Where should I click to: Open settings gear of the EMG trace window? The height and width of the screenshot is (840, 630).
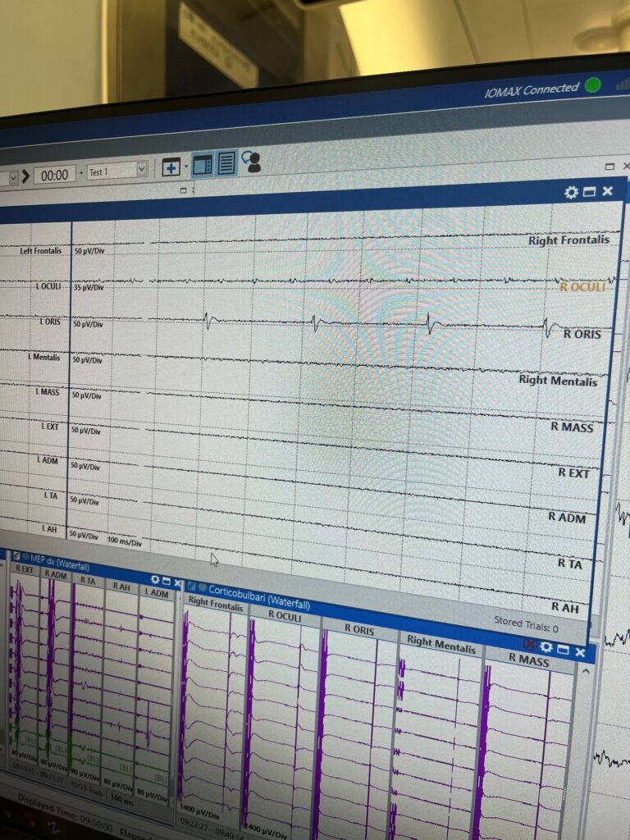point(572,192)
